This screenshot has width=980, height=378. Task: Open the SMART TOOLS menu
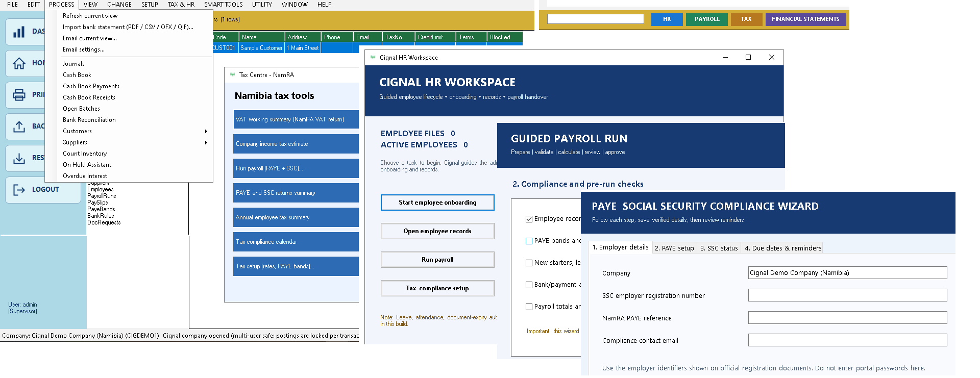pyautogui.click(x=224, y=5)
